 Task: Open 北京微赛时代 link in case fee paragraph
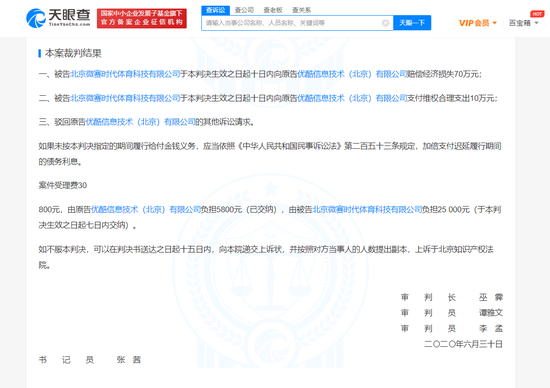pos(367,209)
